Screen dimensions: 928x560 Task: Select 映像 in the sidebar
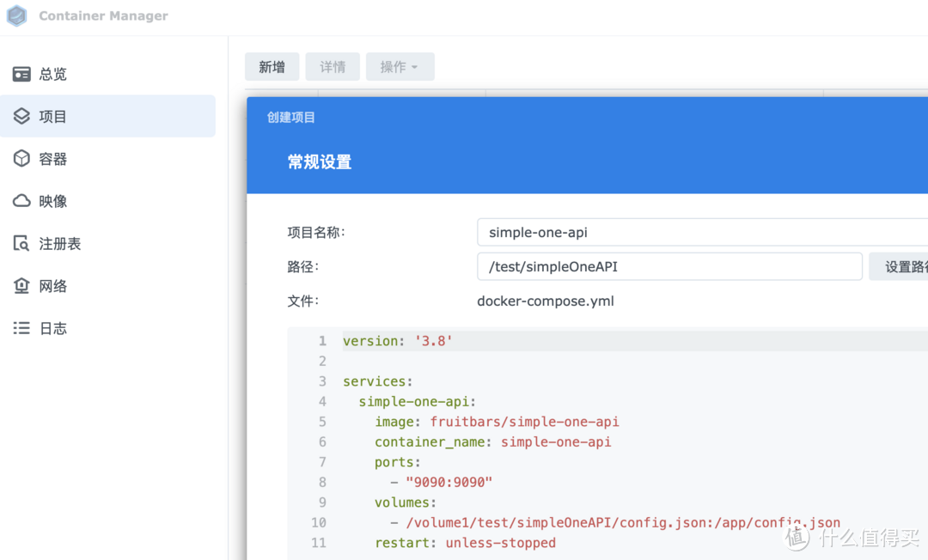tap(53, 201)
